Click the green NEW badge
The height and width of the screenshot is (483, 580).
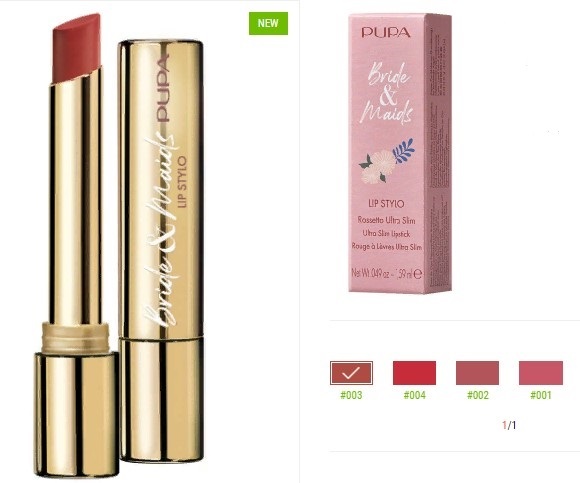pyautogui.click(x=268, y=23)
